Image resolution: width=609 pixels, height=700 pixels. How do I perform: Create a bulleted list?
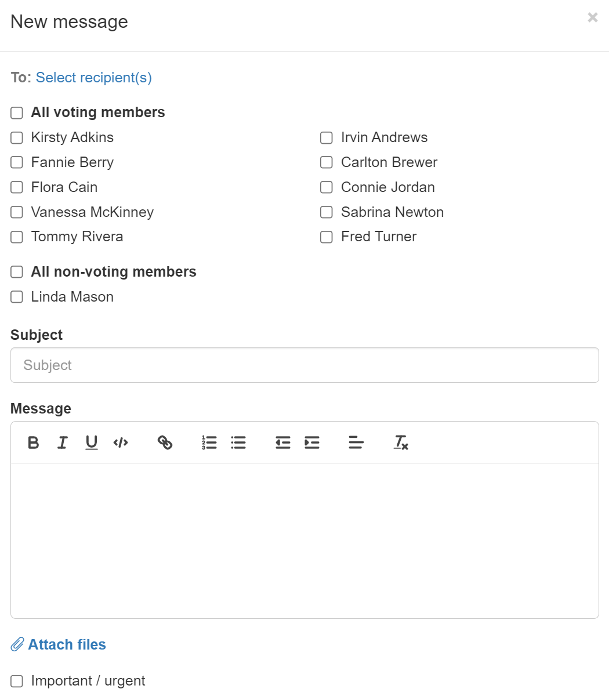(x=238, y=443)
